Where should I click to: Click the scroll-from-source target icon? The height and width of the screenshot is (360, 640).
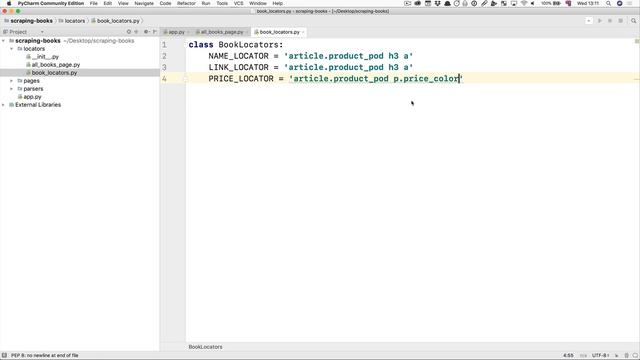(129, 32)
